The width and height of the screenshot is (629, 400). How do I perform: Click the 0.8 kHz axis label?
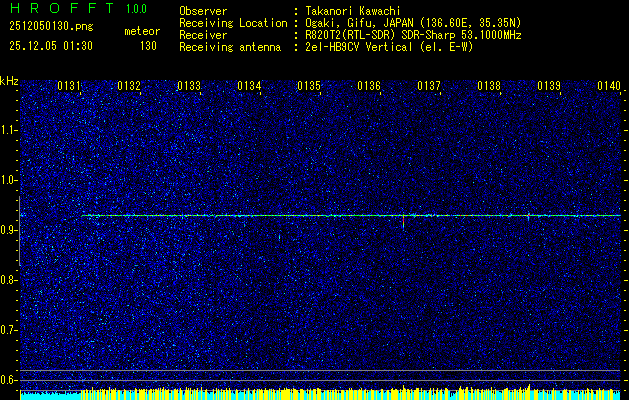(x=7, y=280)
